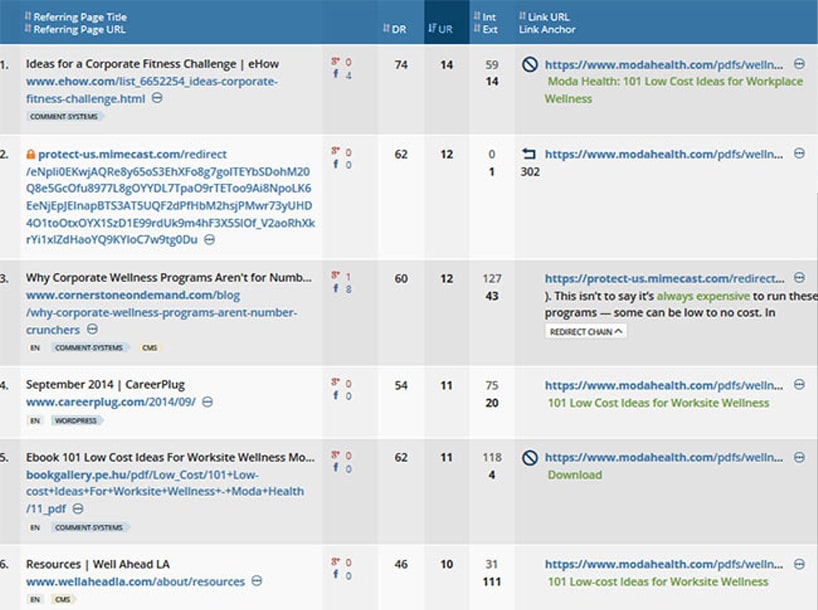The height and width of the screenshot is (610, 818).
Task: Click the CMS tag in the Cornerstone row
Action: click(x=149, y=348)
